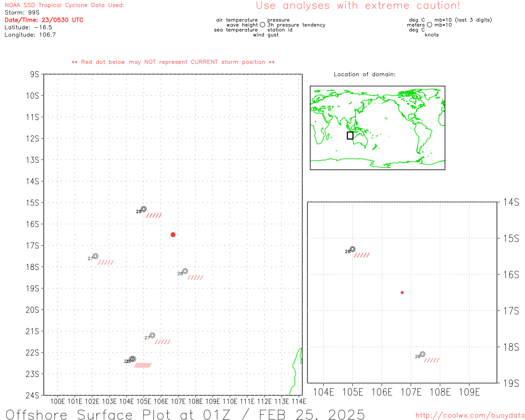
Task: Select inset map buoy circle near 18.2S 107.4E
Action: [x=422, y=354]
